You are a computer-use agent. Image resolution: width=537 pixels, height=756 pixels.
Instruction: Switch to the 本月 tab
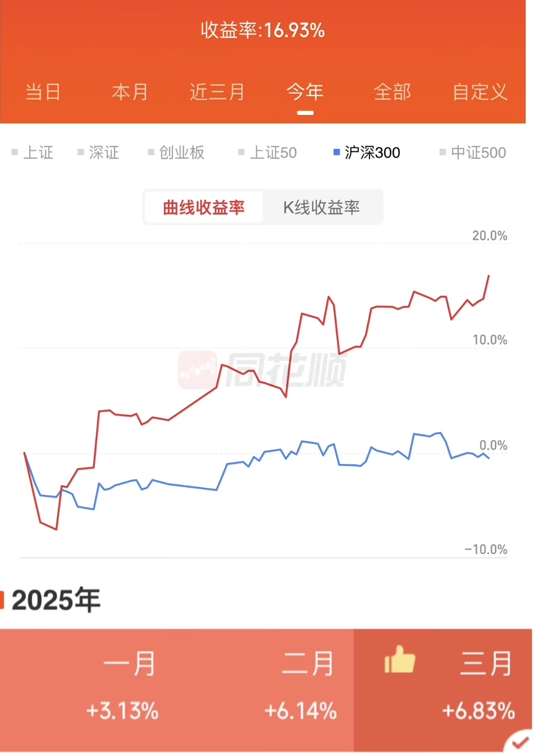click(x=130, y=92)
